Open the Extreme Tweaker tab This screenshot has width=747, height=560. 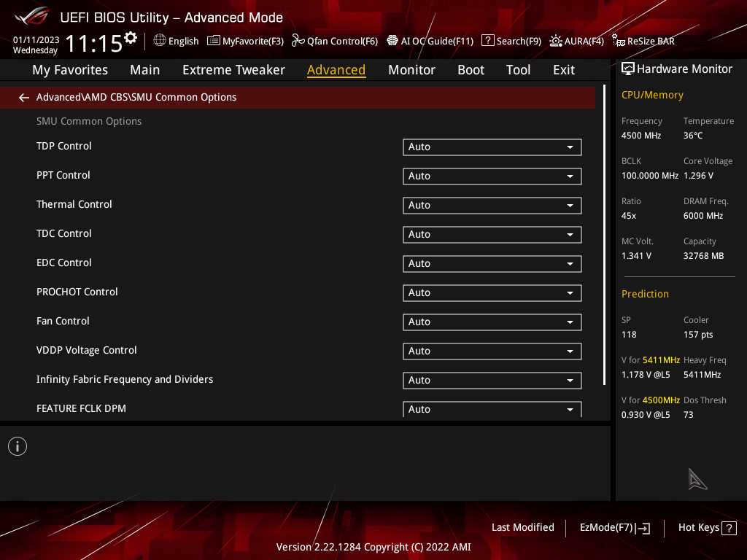pos(233,70)
